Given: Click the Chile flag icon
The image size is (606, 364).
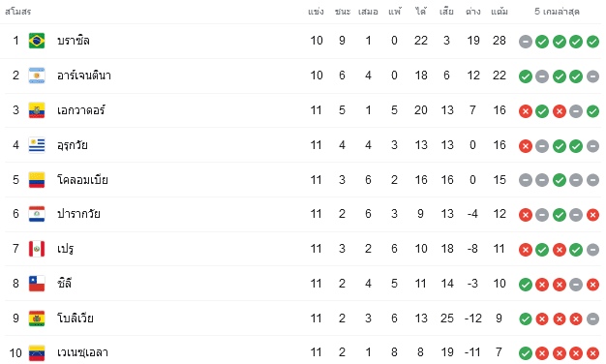Looking at the screenshot, I should tap(37, 284).
